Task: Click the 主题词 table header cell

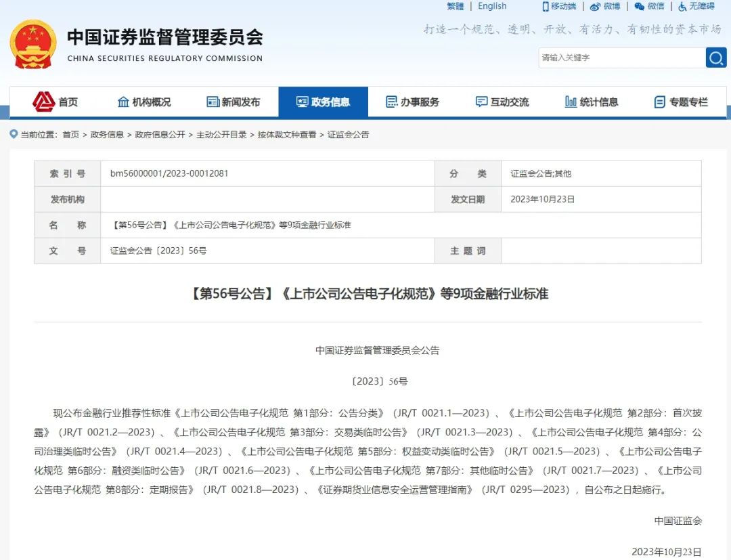Action: point(468,251)
